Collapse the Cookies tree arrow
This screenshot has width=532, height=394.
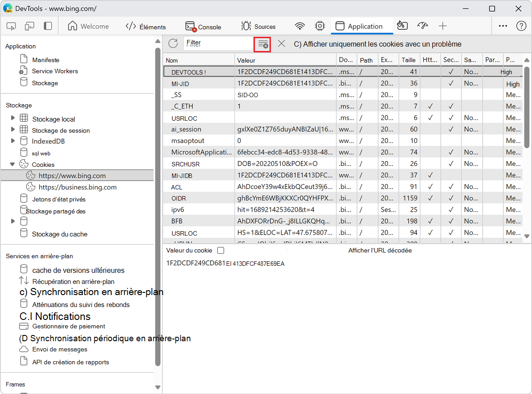pos(13,164)
